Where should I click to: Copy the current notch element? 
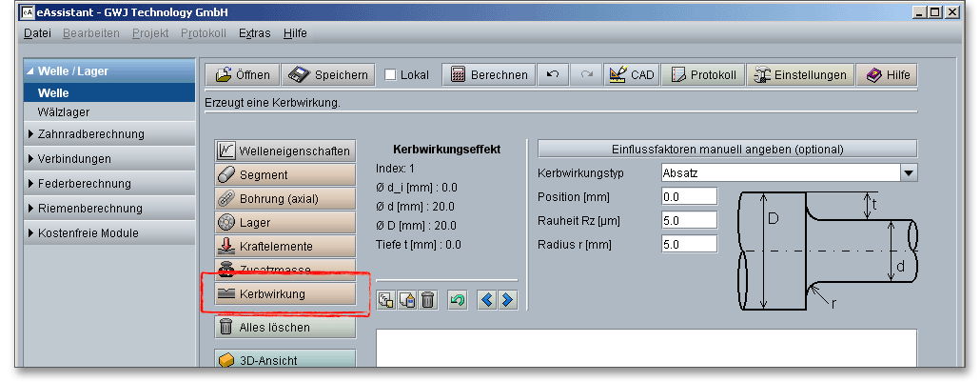tap(385, 300)
